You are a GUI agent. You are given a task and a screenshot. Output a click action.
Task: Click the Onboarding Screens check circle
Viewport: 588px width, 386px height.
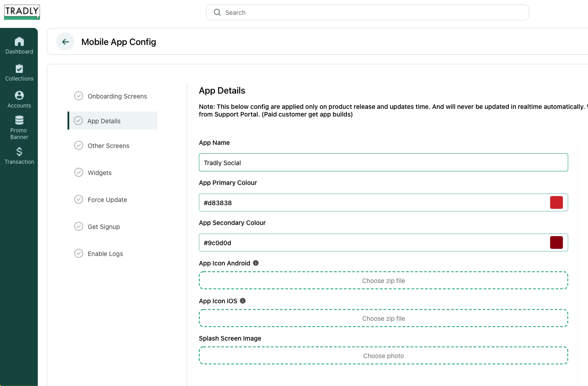(79, 96)
